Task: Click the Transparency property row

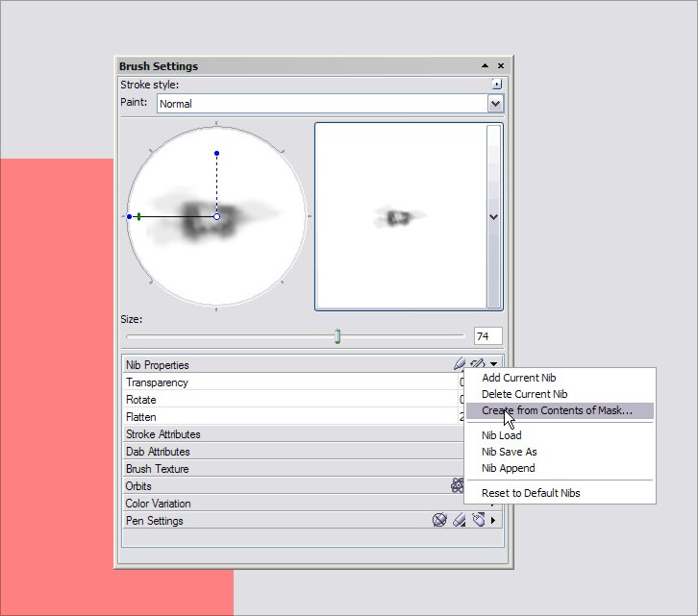Action: click(293, 382)
